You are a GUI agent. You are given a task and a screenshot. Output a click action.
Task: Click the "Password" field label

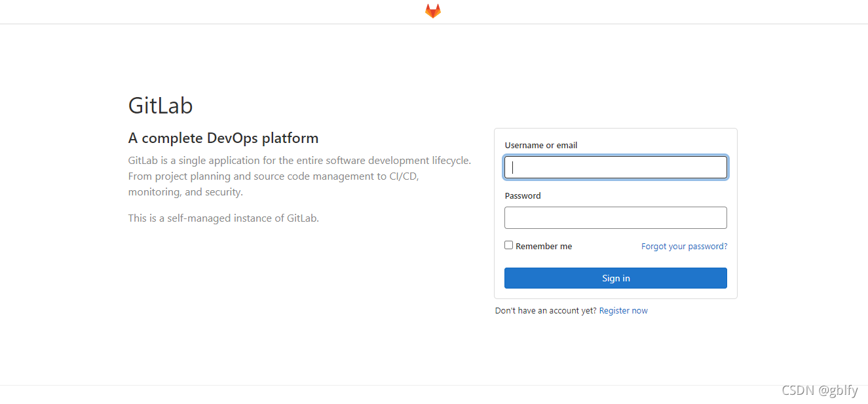pos(523,196)
